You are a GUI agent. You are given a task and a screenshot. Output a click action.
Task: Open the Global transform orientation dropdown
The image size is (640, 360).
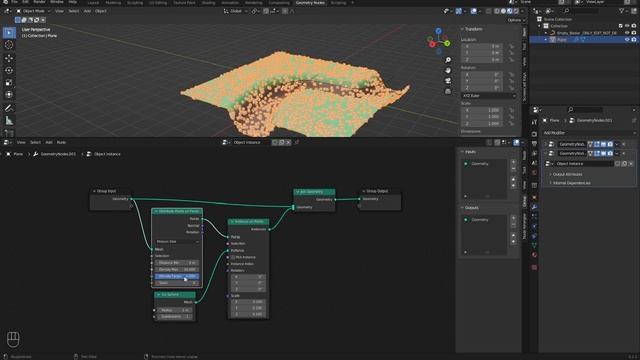(x=236, y=11)
